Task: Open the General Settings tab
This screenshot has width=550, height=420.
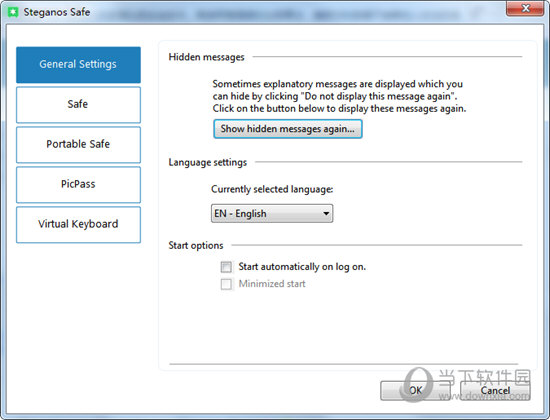Action: 78,65
